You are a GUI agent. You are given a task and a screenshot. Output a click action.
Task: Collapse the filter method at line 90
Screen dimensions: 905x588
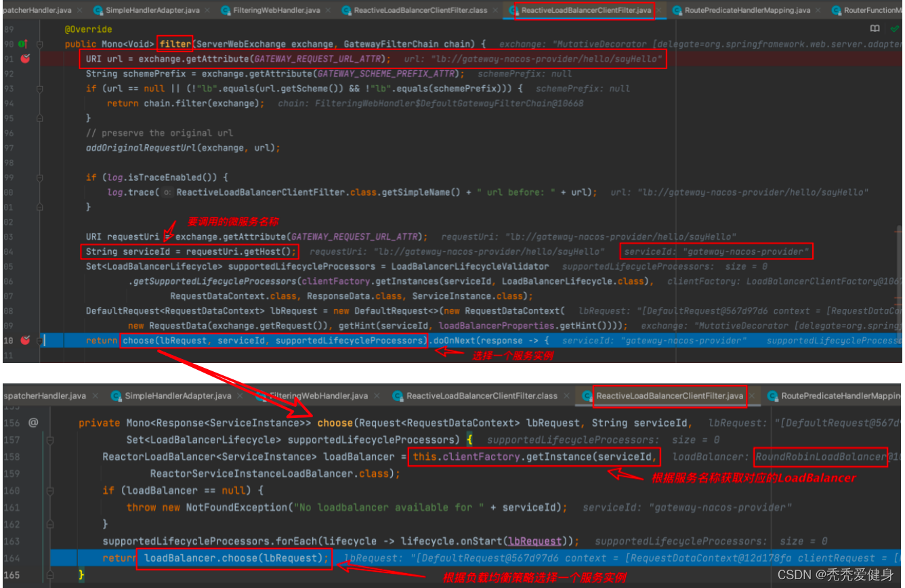point(40,44)
